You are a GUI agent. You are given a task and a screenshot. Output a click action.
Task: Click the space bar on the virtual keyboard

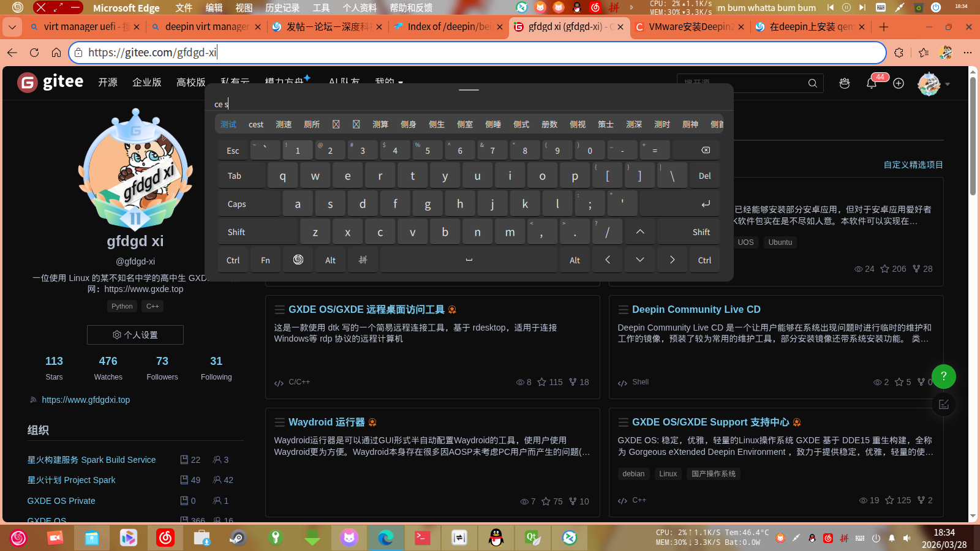click(469, 260)
